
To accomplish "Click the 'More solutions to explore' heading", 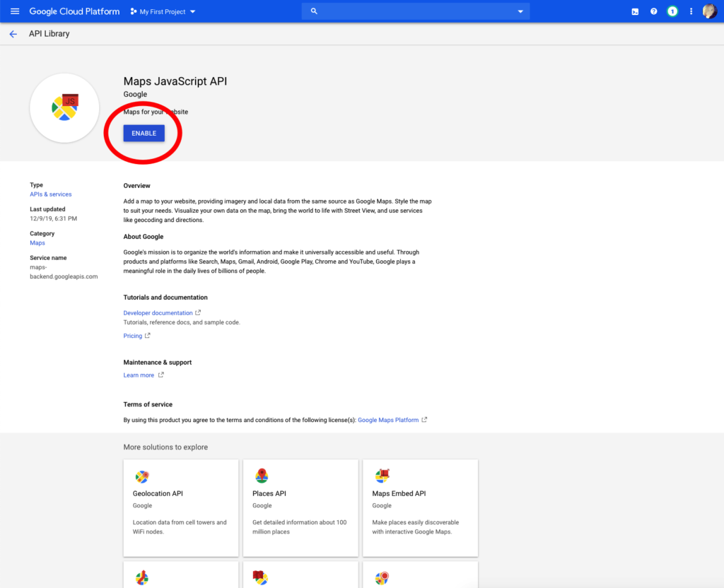I will pos(165,447).
